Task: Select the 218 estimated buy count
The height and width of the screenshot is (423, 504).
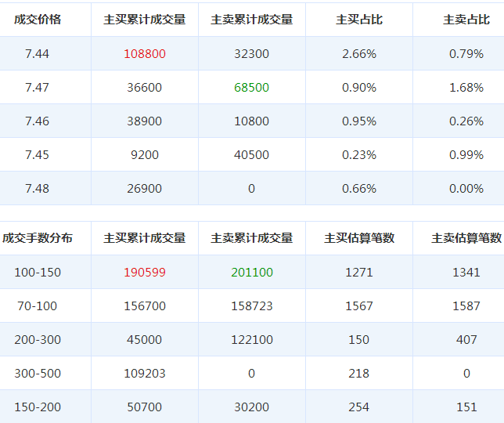Action: [x=359, y=374]
